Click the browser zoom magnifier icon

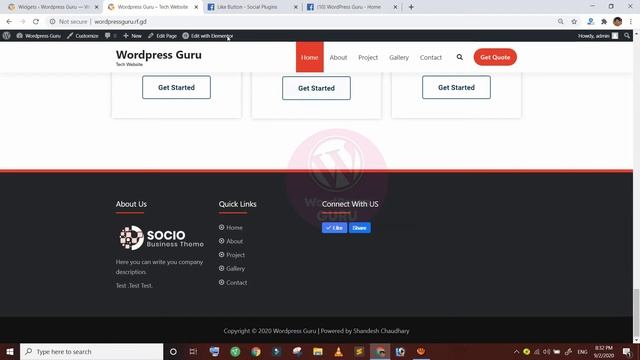(x=560, y=22)
